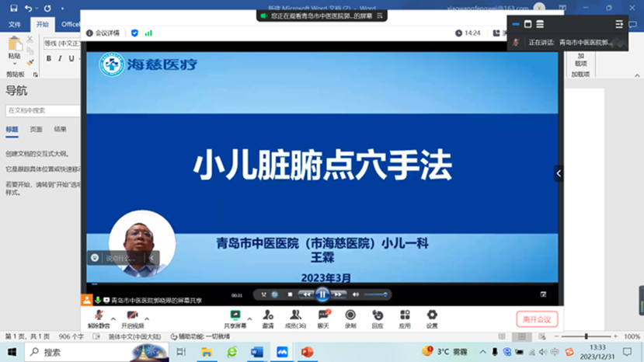
Task: Open the Office tab in the Word ribbon
Action: 70,24
